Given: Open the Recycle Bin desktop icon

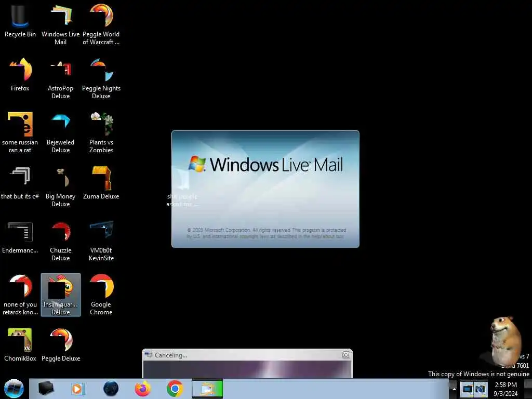Looking at the screenshot, I should [20, 20].
